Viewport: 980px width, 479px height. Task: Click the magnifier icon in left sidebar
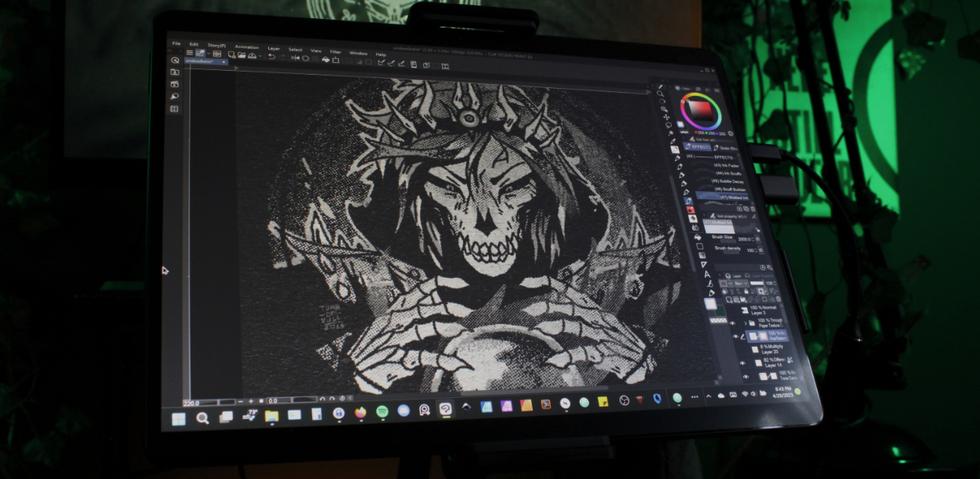pos(175,96)
